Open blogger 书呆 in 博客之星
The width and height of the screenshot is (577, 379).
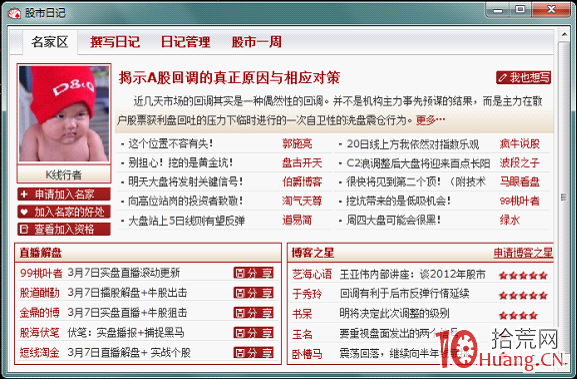[x=302, y=314]
